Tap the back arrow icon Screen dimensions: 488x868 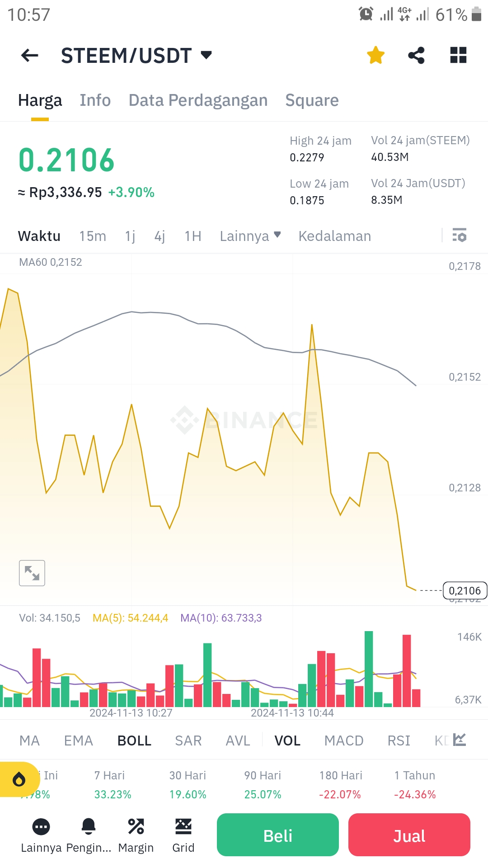coord(30,56)
